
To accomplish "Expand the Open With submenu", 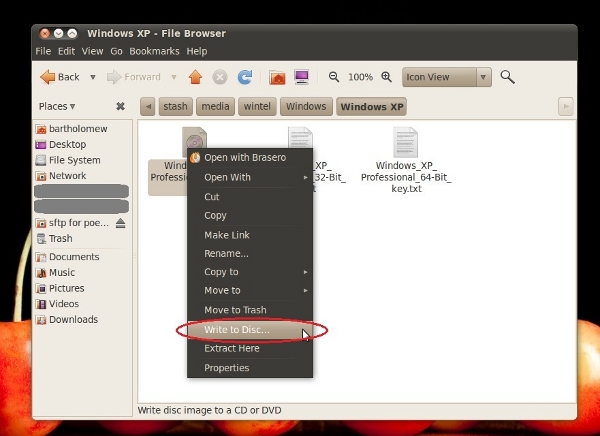I will tap(250, 177).
